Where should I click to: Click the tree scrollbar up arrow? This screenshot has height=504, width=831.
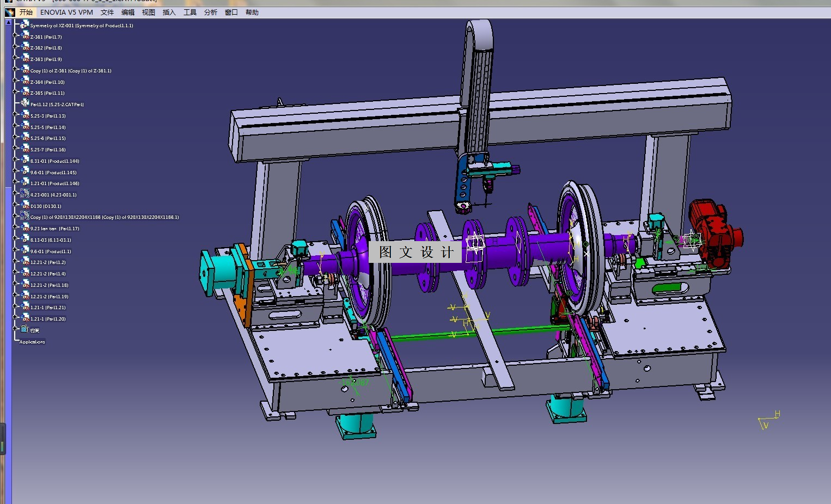point(8,22)
